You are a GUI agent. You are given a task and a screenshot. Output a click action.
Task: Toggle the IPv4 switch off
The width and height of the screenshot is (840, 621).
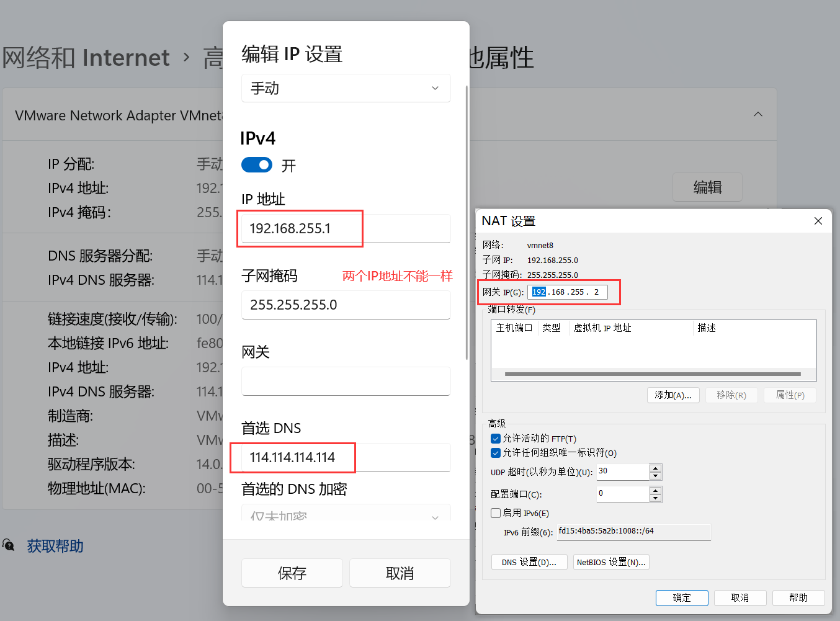coord(257,165)
